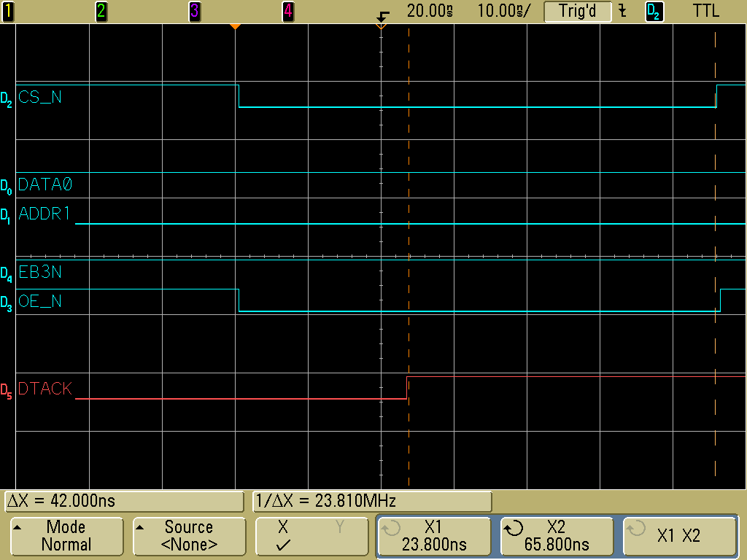Select the X1 cursor softkey
The image size is (747, 560).
tap(433, 536)
